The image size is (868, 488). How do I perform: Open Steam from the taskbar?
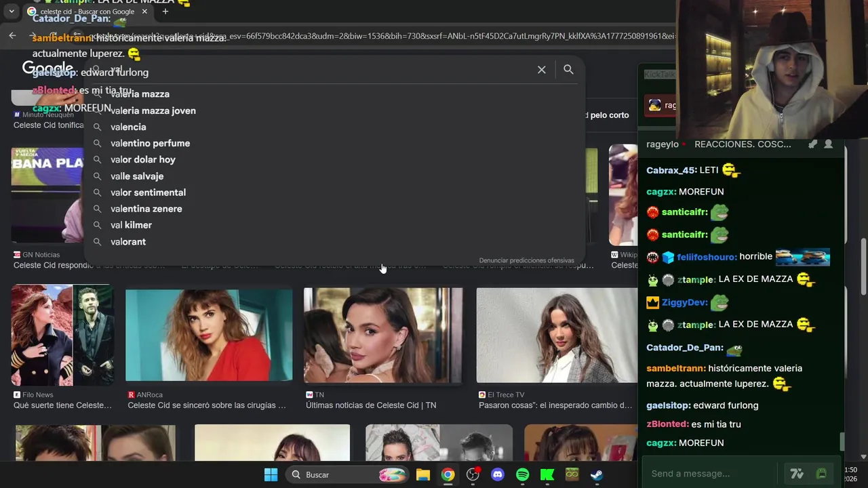597,474
